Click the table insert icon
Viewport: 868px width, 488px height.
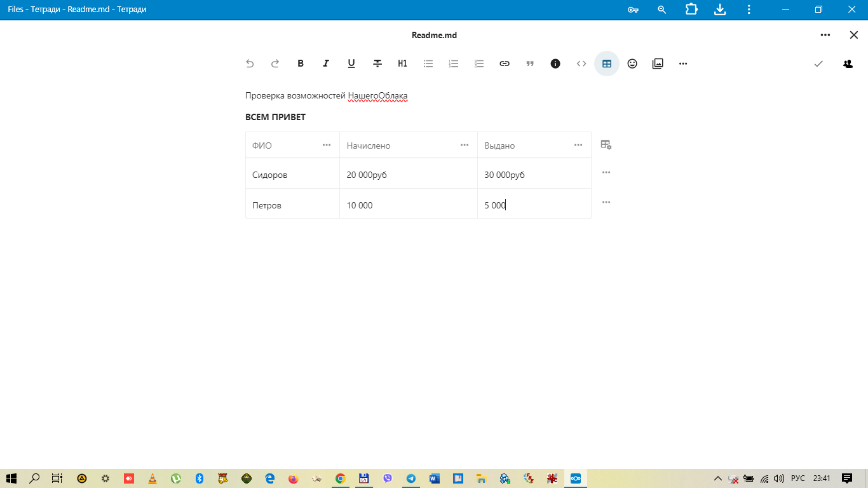pos(607,64)
